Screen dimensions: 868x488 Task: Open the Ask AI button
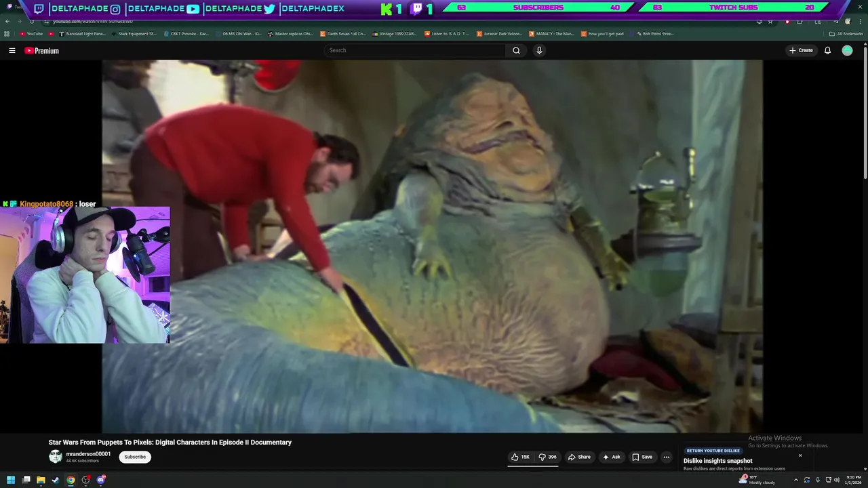coord(612,457)
